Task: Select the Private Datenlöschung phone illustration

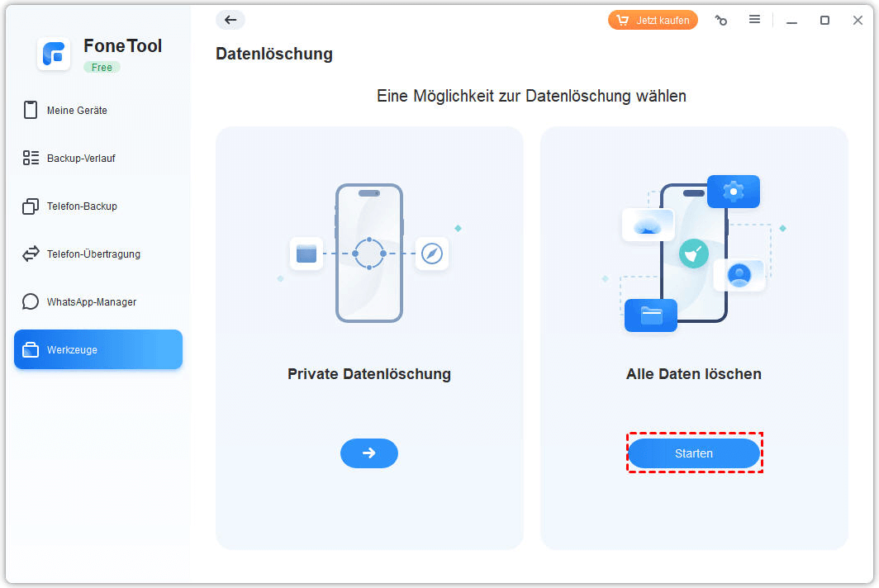Action: (x=368, y=253)
